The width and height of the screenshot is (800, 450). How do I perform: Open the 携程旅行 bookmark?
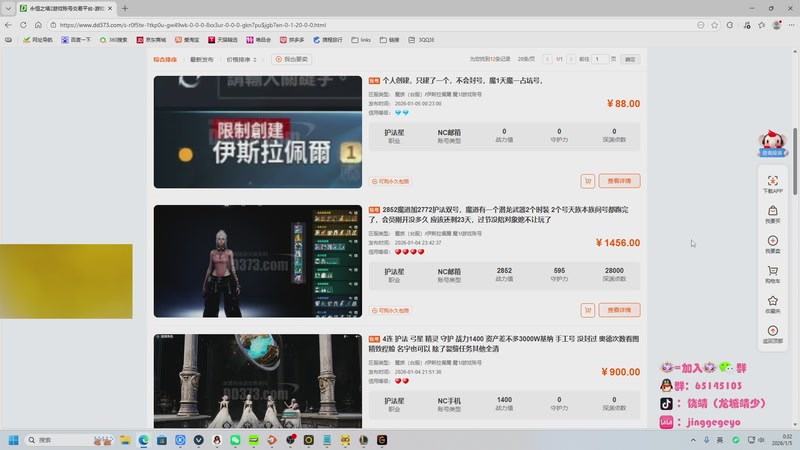(328, 40)
